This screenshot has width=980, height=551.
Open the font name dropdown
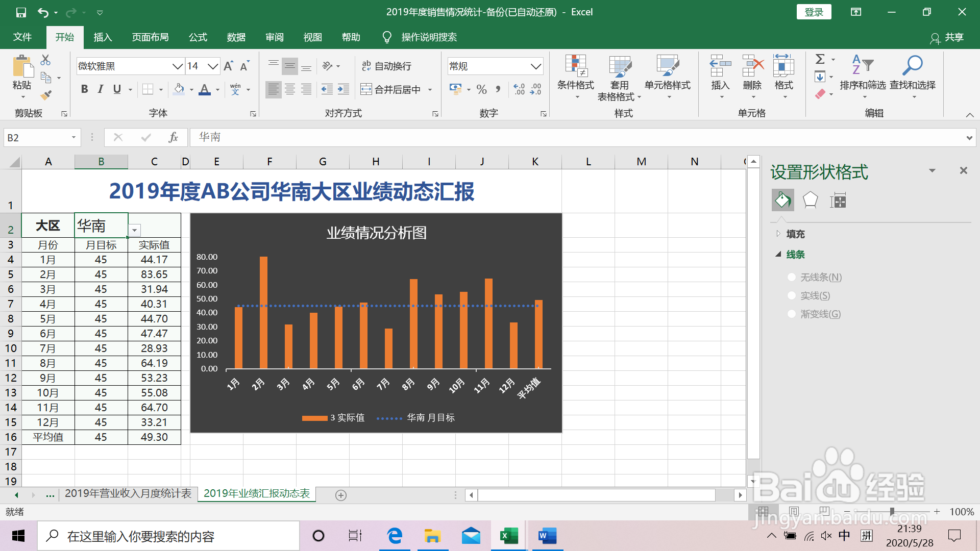coord(177,66)
